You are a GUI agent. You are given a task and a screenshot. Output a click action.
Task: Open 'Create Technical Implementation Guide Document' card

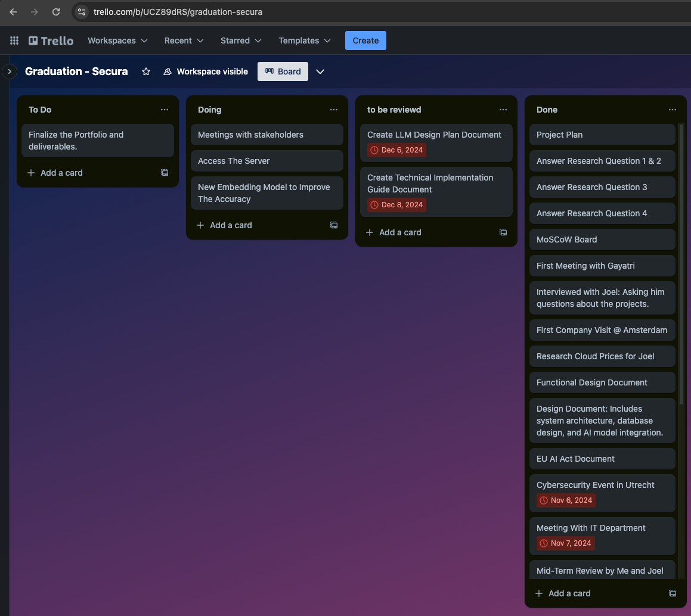click(x=436, y=192)
